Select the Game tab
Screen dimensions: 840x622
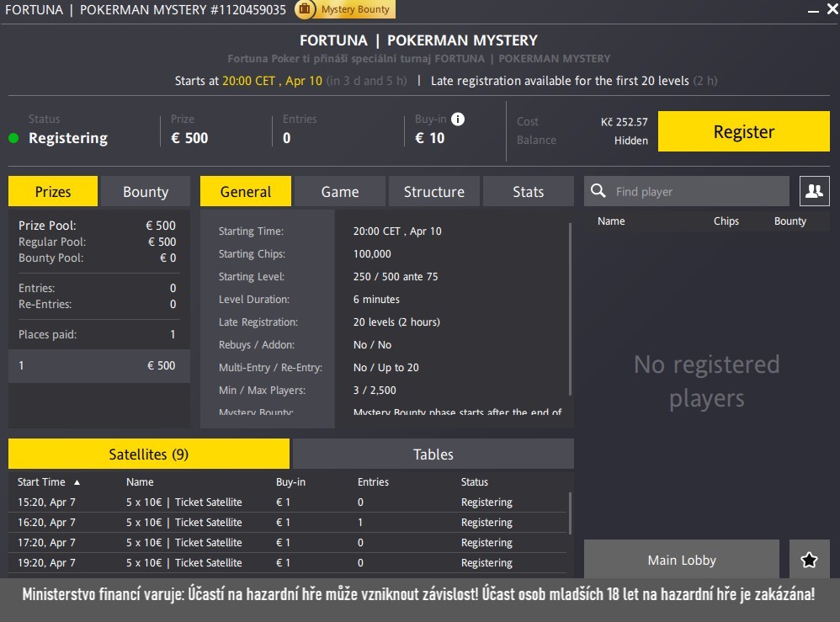(340, 192)
